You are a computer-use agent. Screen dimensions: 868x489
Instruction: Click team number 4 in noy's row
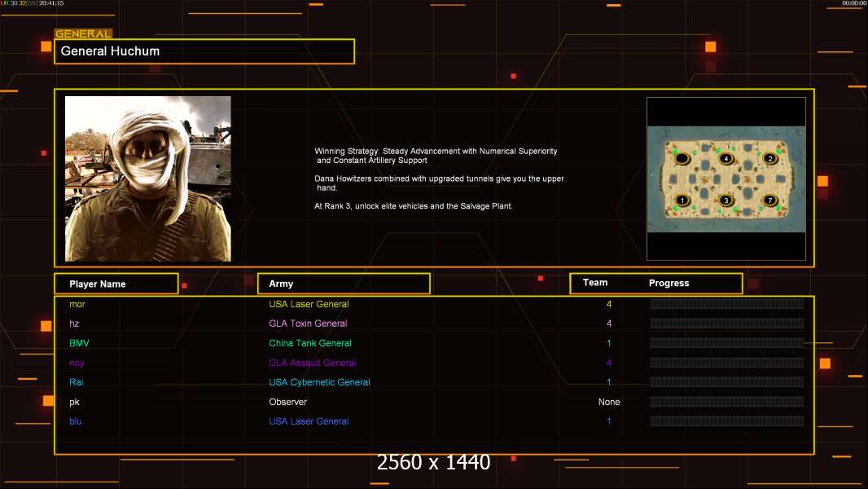tap(609, 363)
